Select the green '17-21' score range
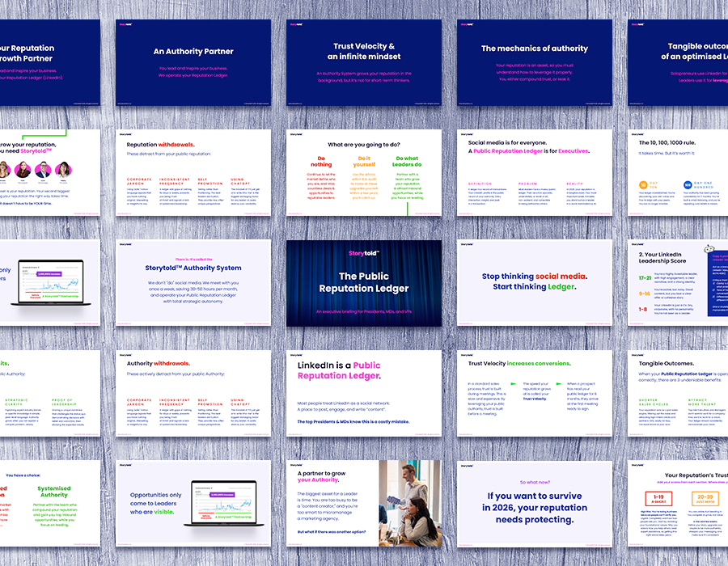Viewport: 728px width, 566px height. tap(645, 278)
